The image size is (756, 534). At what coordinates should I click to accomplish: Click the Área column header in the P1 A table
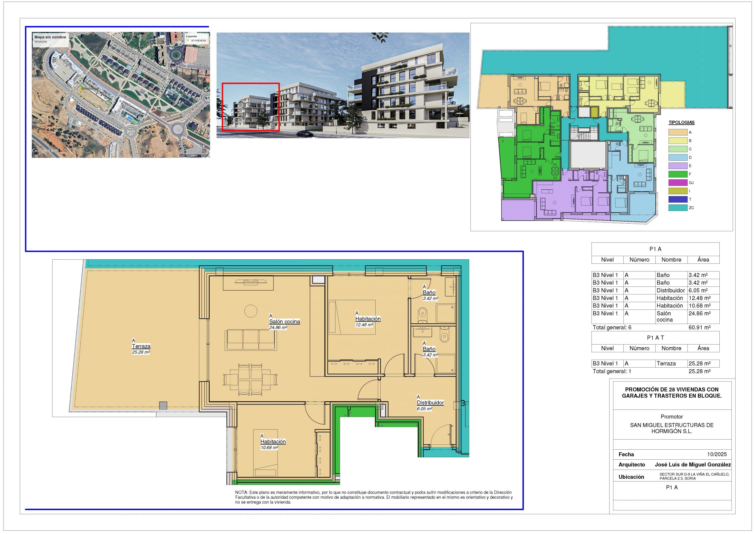(703, 260)
